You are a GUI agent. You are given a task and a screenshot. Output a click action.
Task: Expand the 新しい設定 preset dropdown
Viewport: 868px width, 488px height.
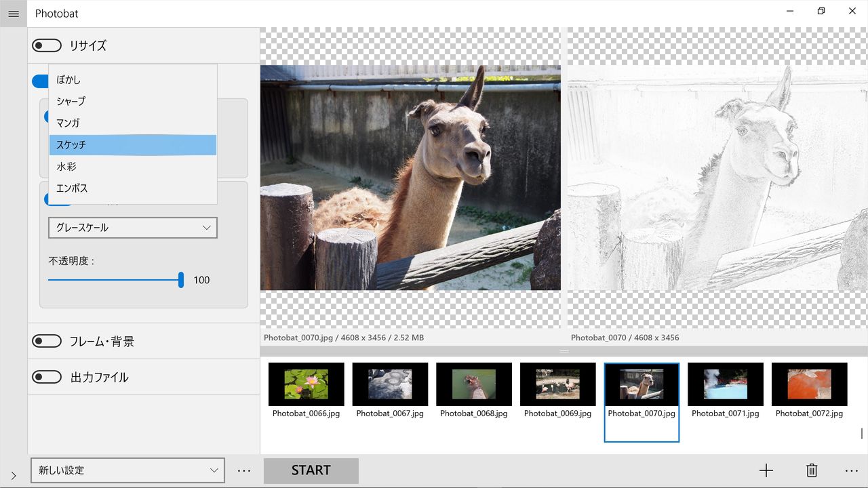click(127, 470)
